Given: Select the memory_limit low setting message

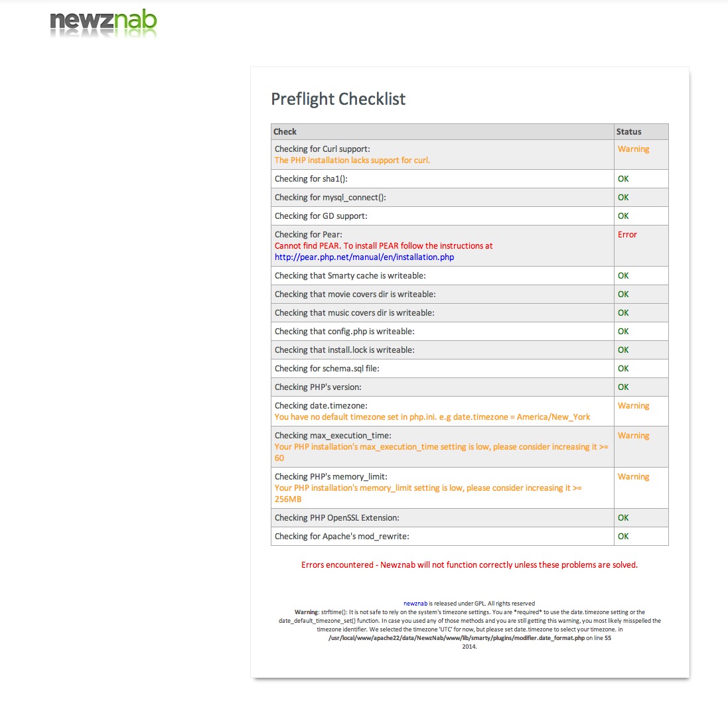Looking at the screenshot, I should pyautogui.click(x=428, y=493).
